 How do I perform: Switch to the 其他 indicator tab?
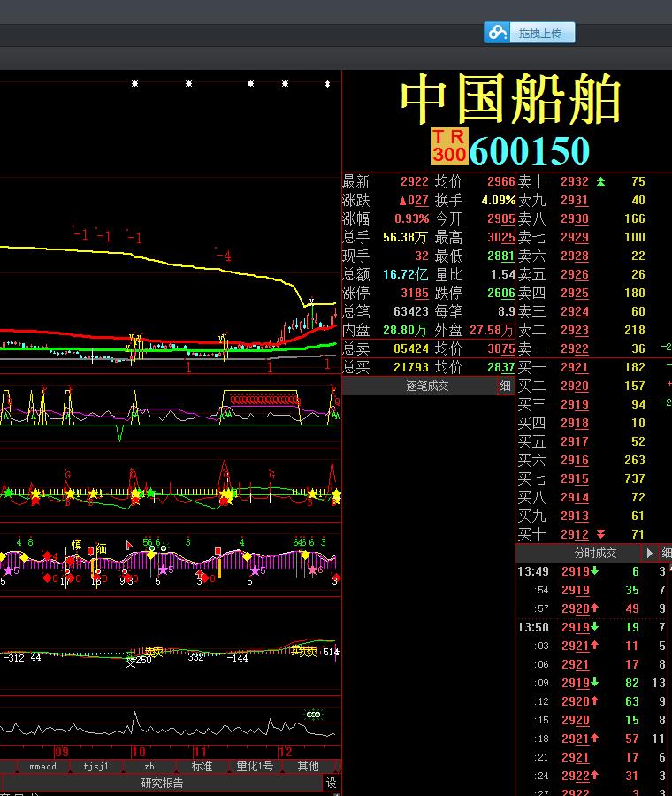click(x=308, y=766)
